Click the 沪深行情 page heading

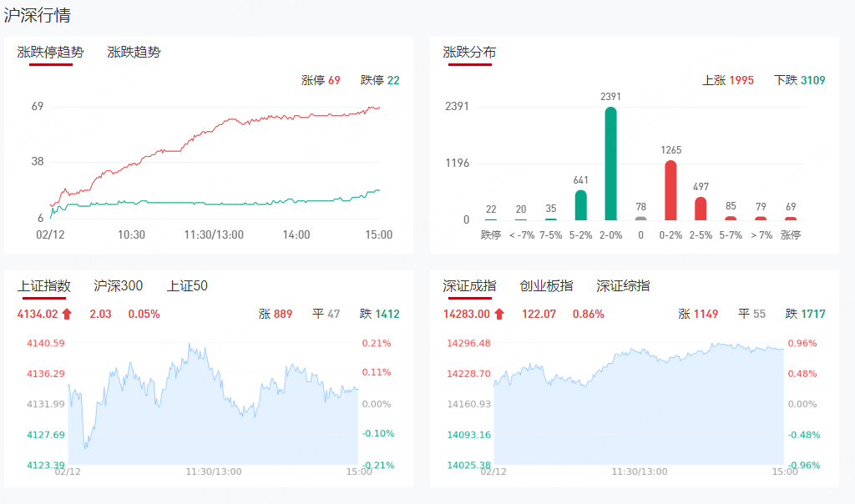pos(37,15)
